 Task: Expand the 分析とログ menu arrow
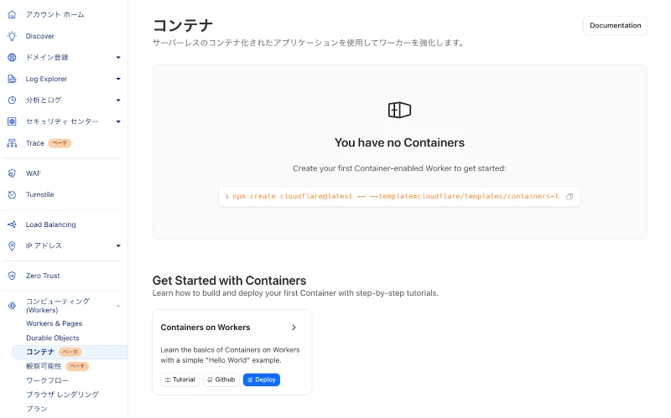[x=118, y=100]
